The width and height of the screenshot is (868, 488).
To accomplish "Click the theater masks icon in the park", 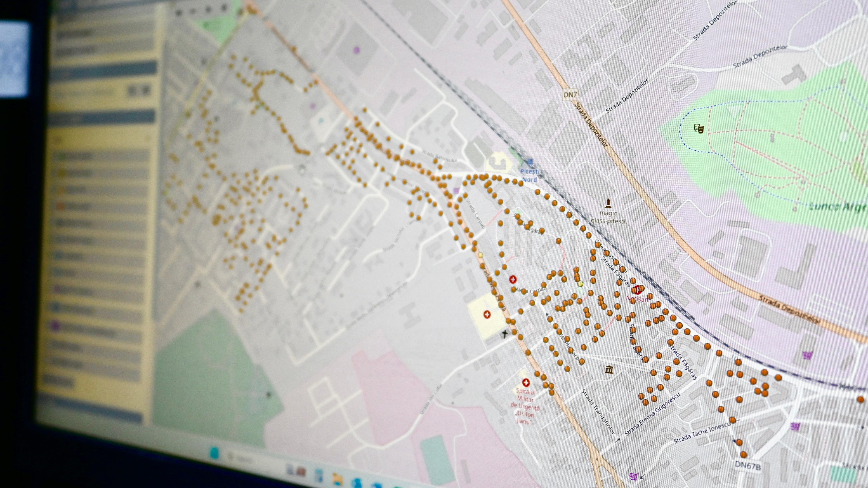I will click(x=699, y=128).
